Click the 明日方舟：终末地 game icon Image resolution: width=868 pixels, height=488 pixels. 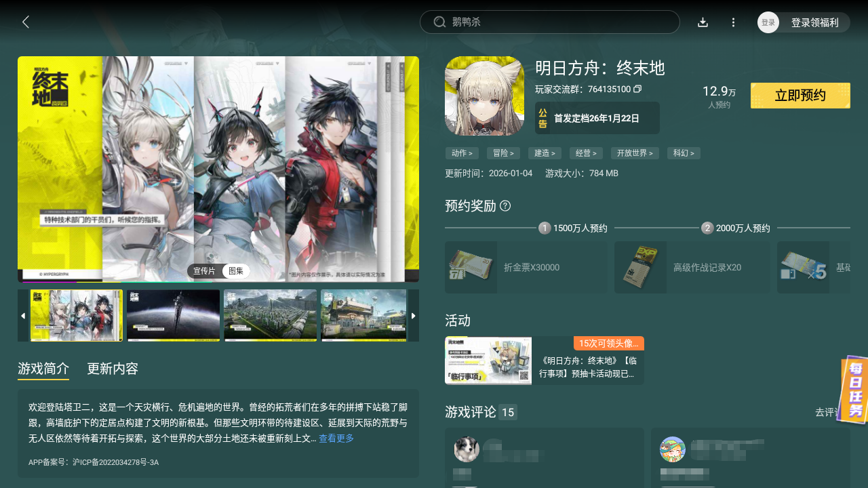[x=484, y=96]
